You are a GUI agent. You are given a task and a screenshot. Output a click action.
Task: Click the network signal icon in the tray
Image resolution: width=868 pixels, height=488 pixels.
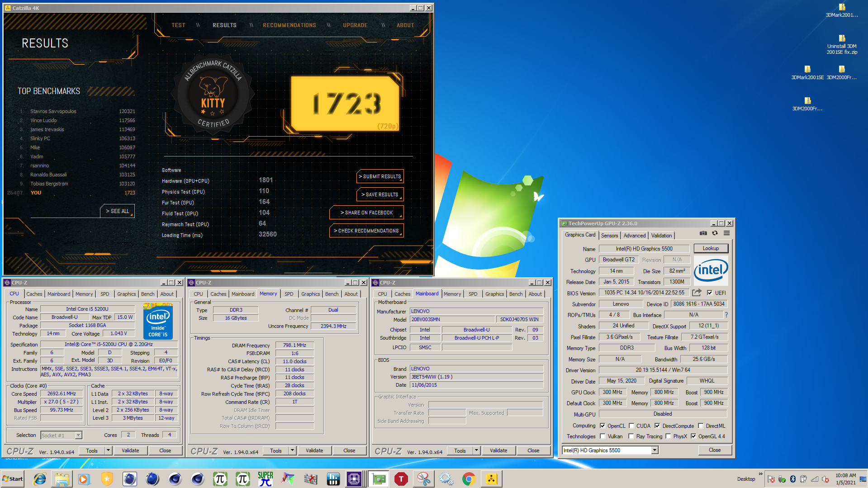tap(815, 479)
